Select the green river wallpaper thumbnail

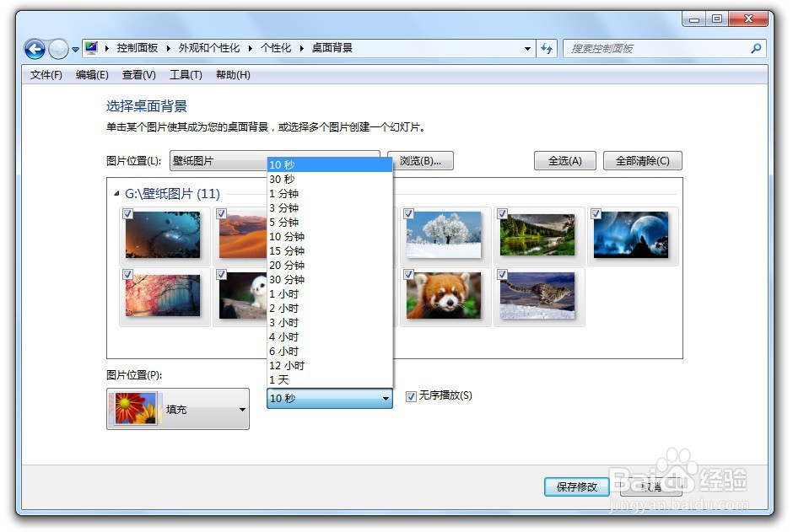pyautogui.click(x=537, y=235)
